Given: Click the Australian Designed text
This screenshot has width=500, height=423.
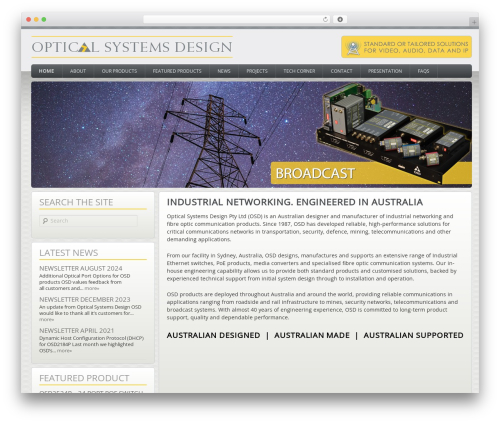Looking at the screenshot, I should [x=213, y=335].
